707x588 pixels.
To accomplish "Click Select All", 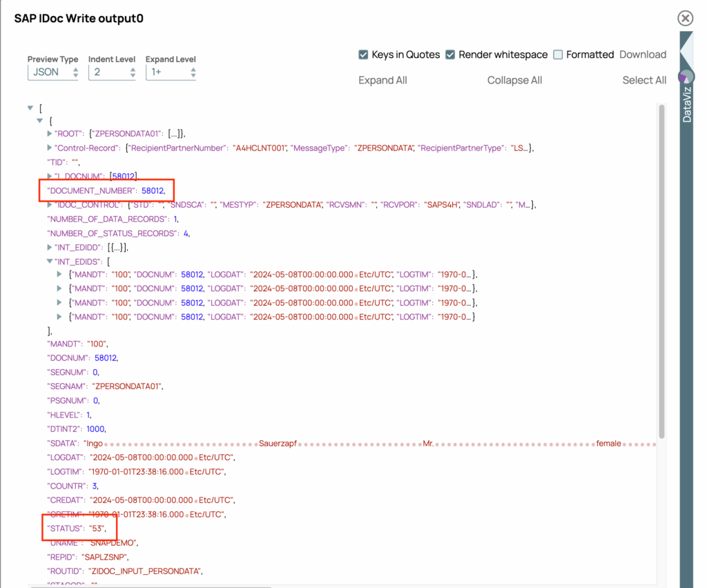I will [644, 80].
